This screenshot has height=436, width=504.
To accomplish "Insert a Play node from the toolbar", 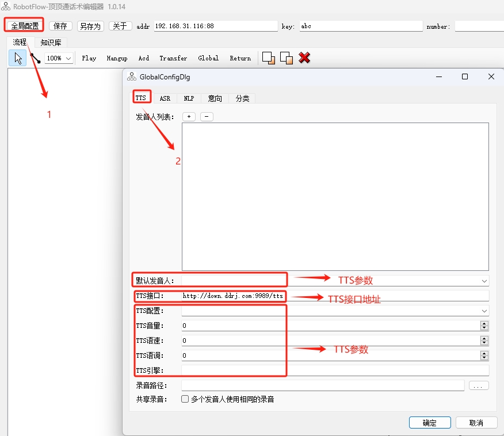I will [89, 58].
